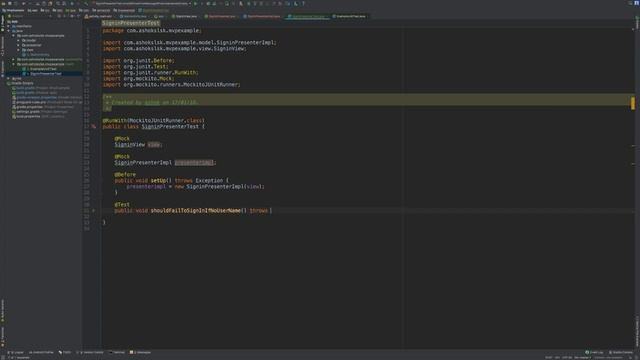
Task: Switch to SigninPresenter.java editor tab
Action: 220,16
